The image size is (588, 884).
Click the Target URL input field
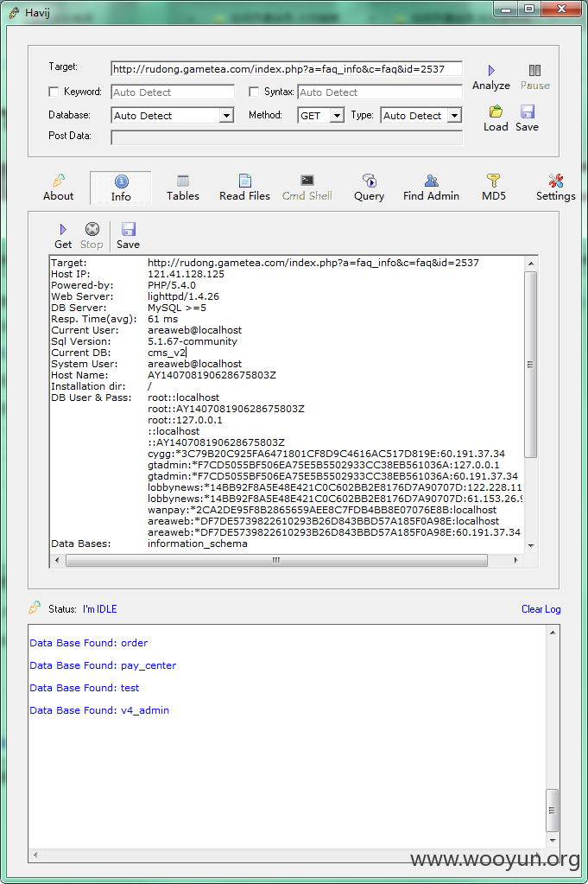287,69
